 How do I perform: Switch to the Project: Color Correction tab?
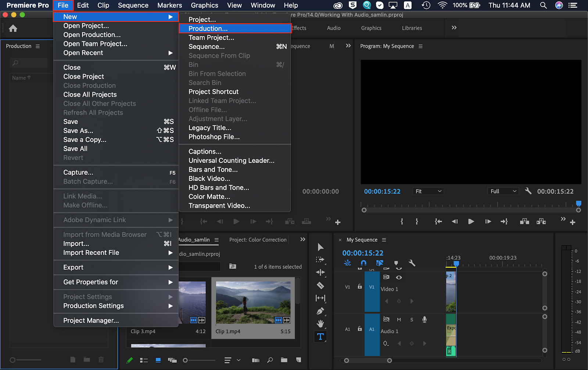point(258,240)
